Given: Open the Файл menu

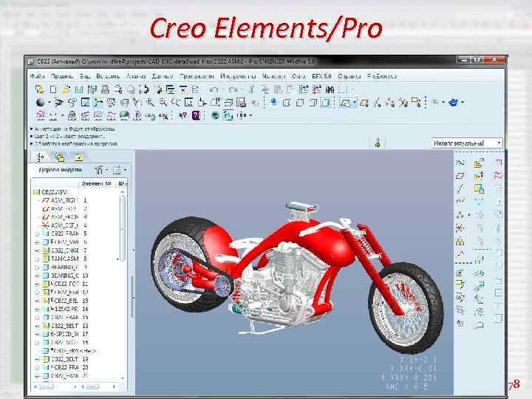Looking at the screenshot, I should coord(37,76).
